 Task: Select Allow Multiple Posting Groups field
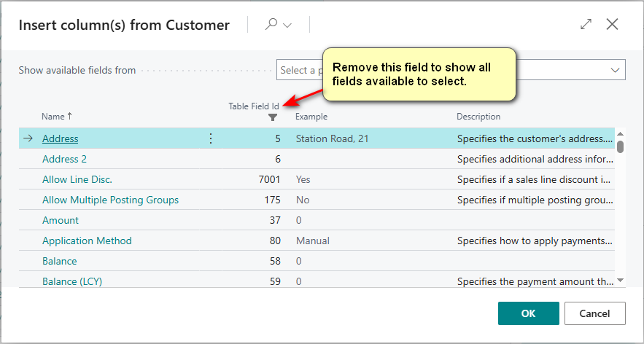[x=110, y=200]
